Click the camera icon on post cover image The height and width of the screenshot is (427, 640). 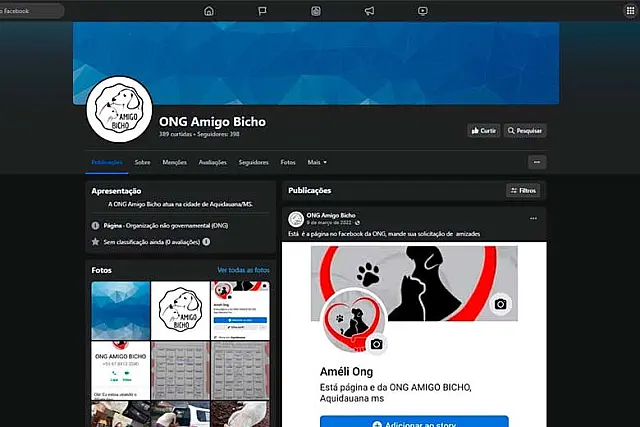pos(500,304)
